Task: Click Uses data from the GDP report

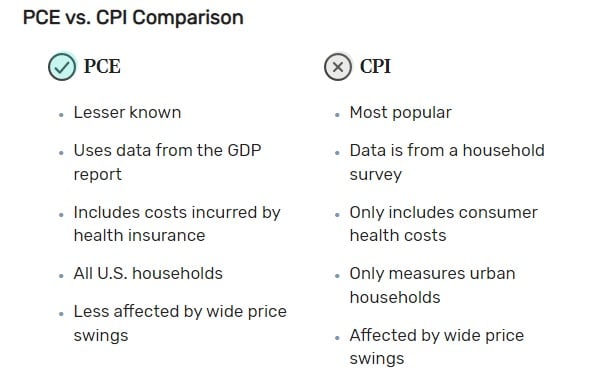Action: (167, 162)
